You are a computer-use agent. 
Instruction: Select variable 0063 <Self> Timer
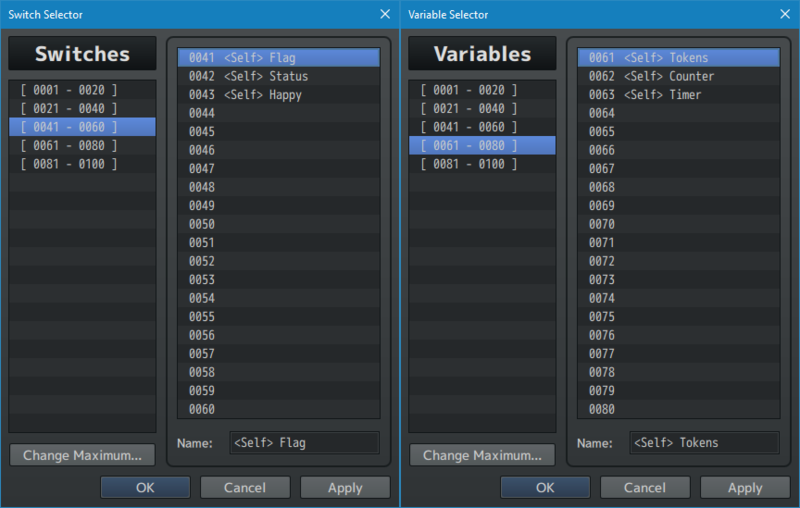coord(678,95)
